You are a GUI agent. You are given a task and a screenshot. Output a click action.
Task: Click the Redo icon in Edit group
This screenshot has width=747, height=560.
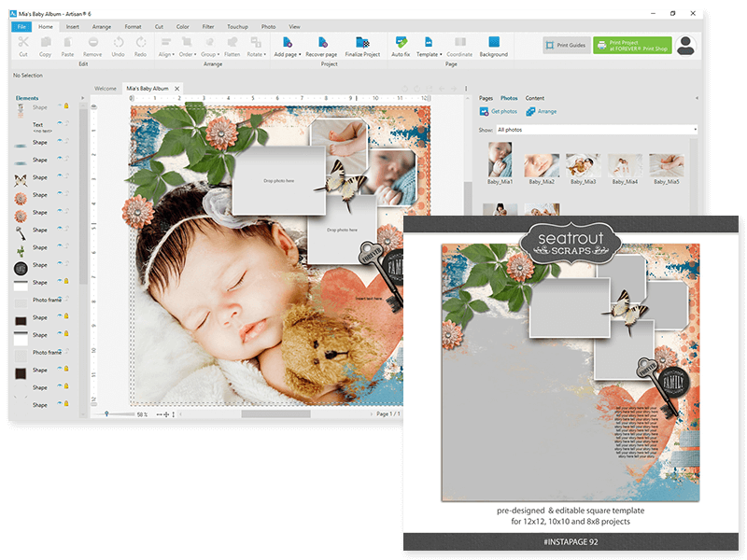141,42
